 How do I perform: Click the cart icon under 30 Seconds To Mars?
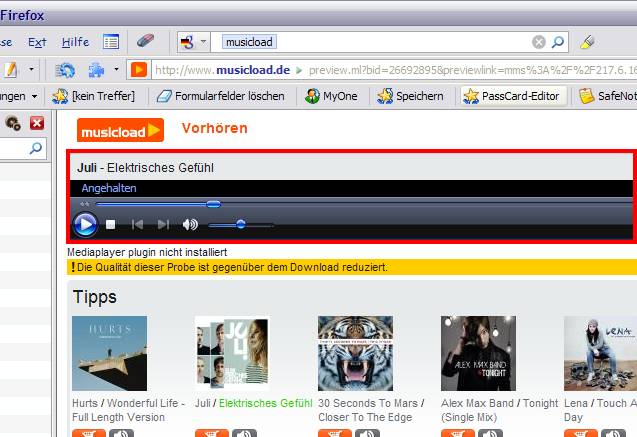[335, 433]
